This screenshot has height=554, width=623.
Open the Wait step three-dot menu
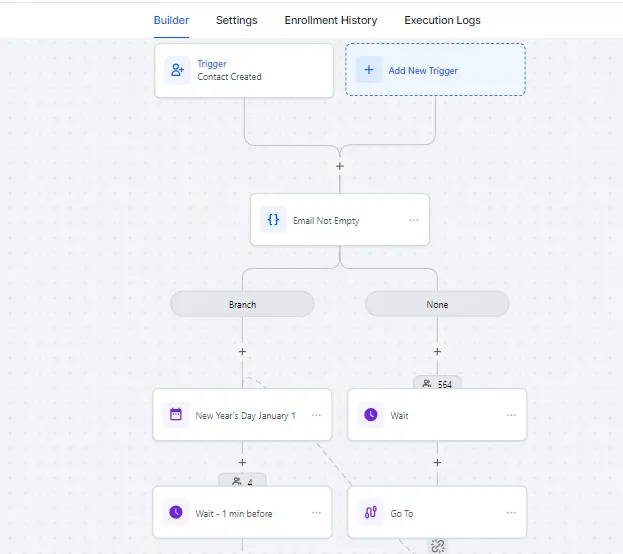coord(511,415)
